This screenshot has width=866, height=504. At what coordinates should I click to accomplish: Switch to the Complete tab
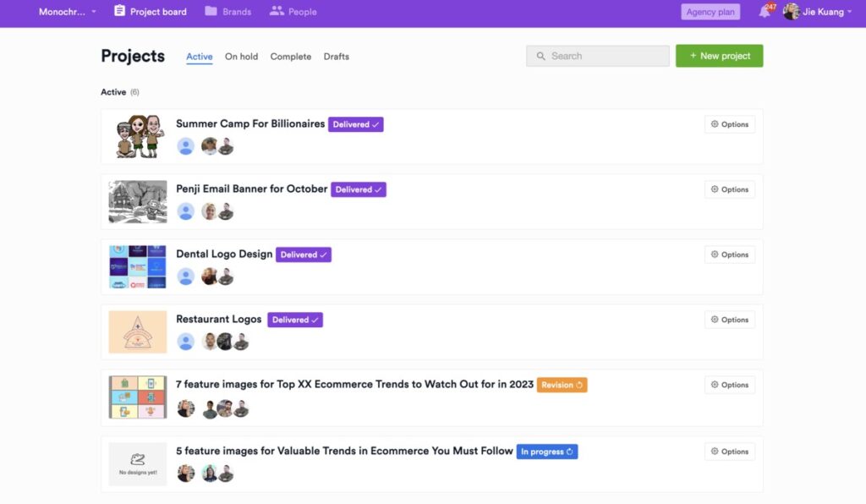[290, 57]
